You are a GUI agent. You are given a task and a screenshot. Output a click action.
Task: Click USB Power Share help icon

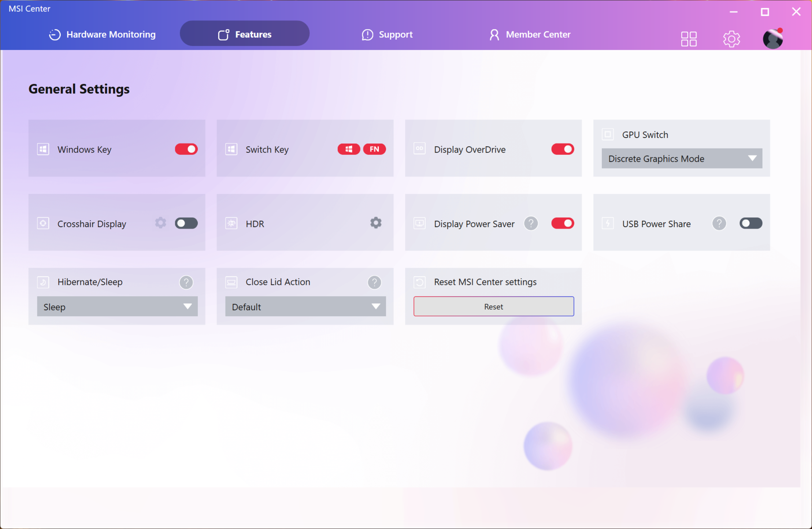click(719, 224)
